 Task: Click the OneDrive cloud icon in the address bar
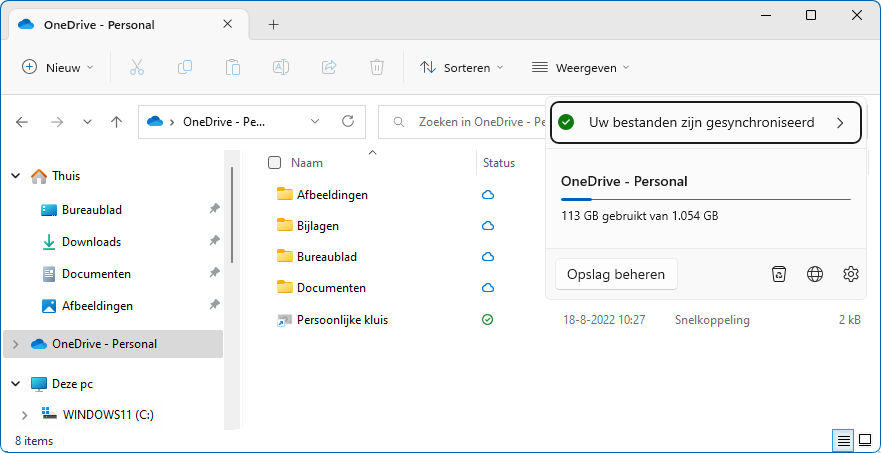click(155, 121)
